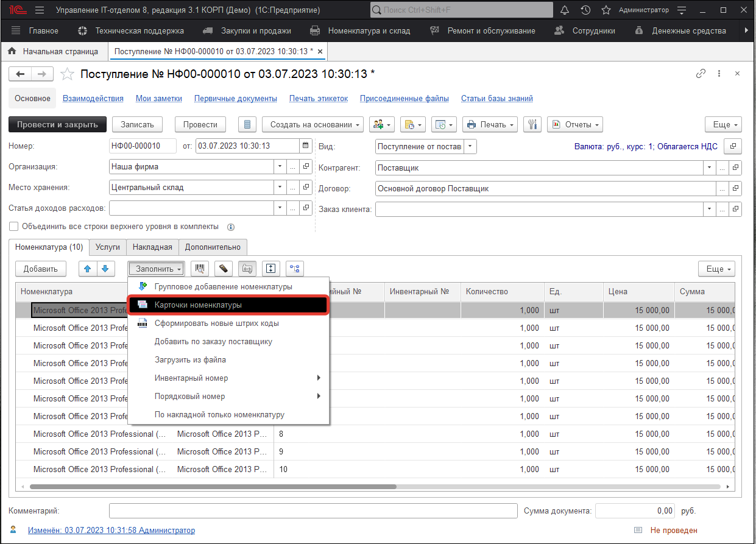
Task: Add document to favorites with star icon
Action: (67, 74)
